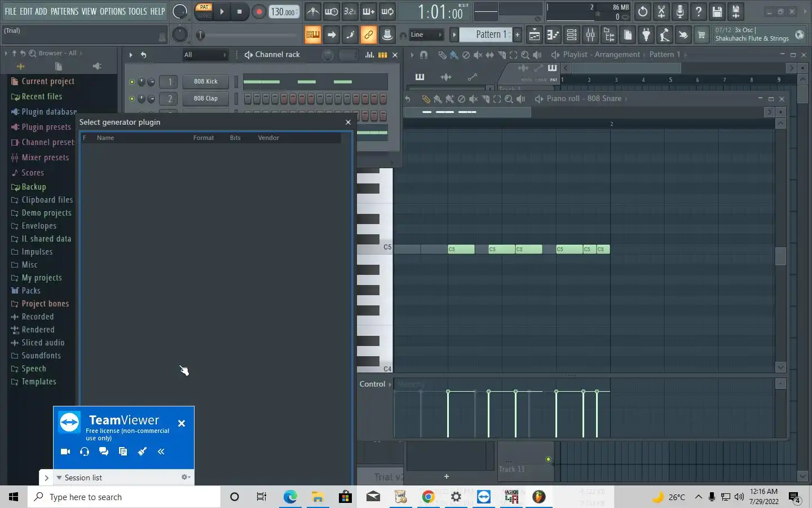812x508 pixels.
Task: Save project with the floppy disk icon
Action: pos(717,11)
